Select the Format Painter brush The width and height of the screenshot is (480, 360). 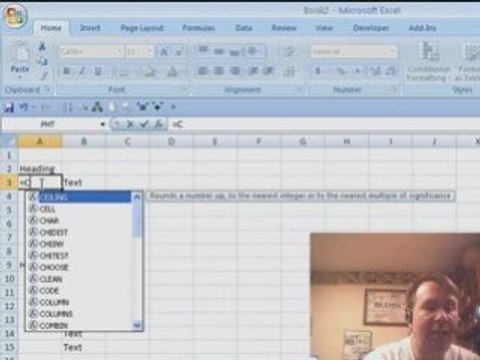pos(43,76)
